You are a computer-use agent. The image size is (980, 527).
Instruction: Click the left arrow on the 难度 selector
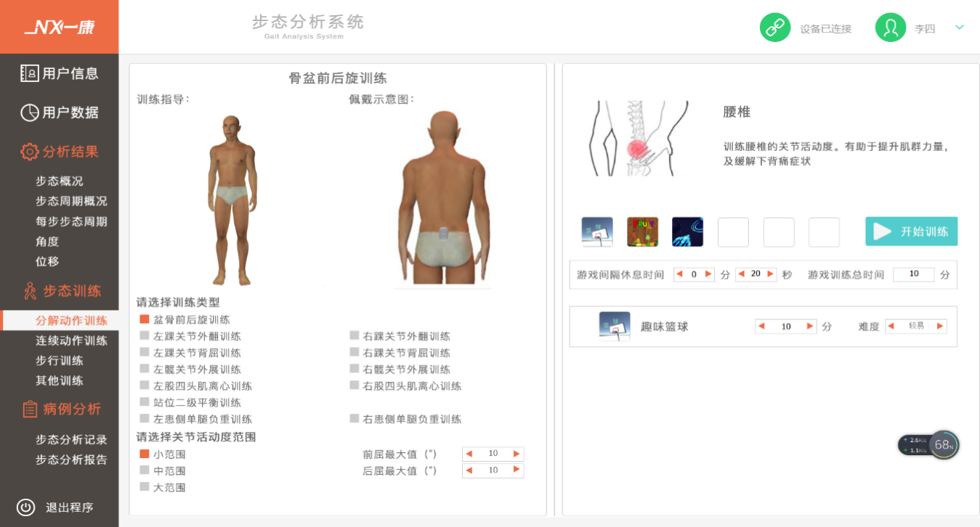pyautogui.click(x=891, y=327)
